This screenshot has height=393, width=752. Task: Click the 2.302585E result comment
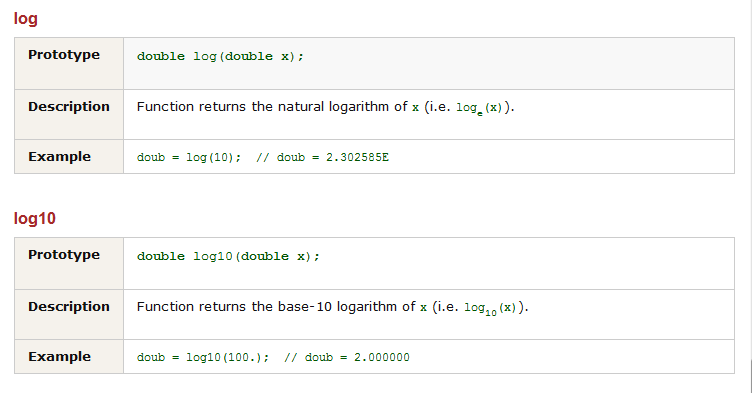pyautogui.click(x=322, y=157)
